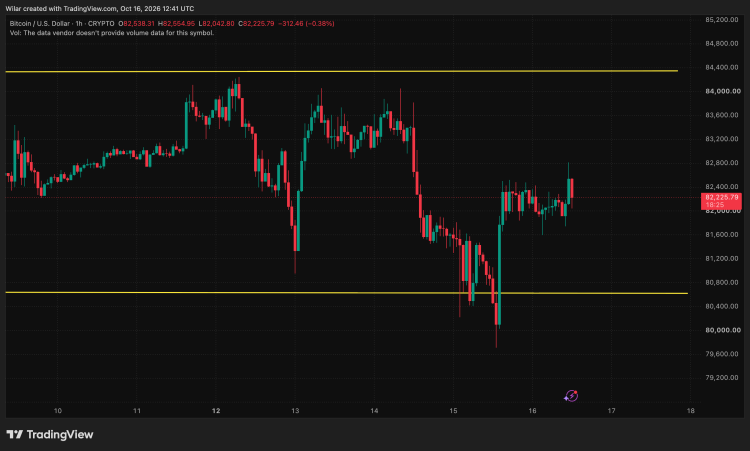Click the high value H82,554.95
The height and width of the screenshot is (451, 750).
pos(176,23)
